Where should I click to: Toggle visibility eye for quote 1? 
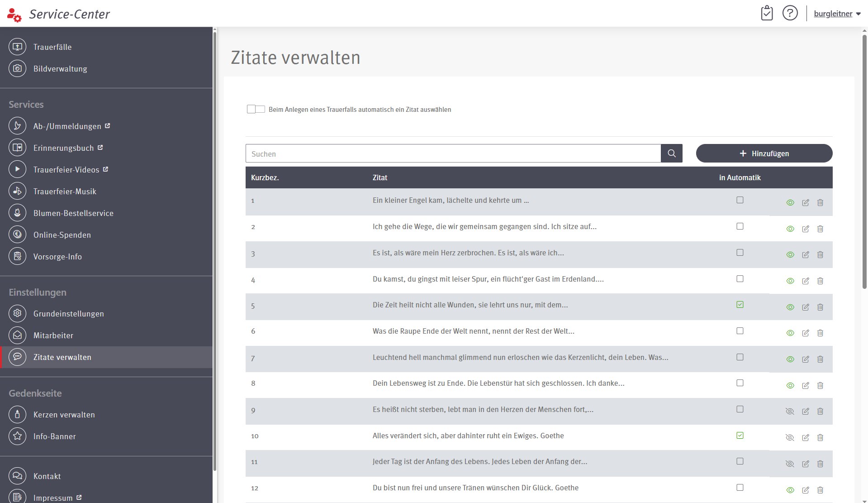click(x=790, y=202)
